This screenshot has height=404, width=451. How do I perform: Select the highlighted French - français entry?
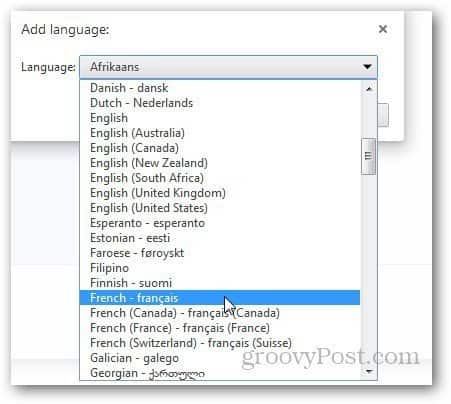220,298
